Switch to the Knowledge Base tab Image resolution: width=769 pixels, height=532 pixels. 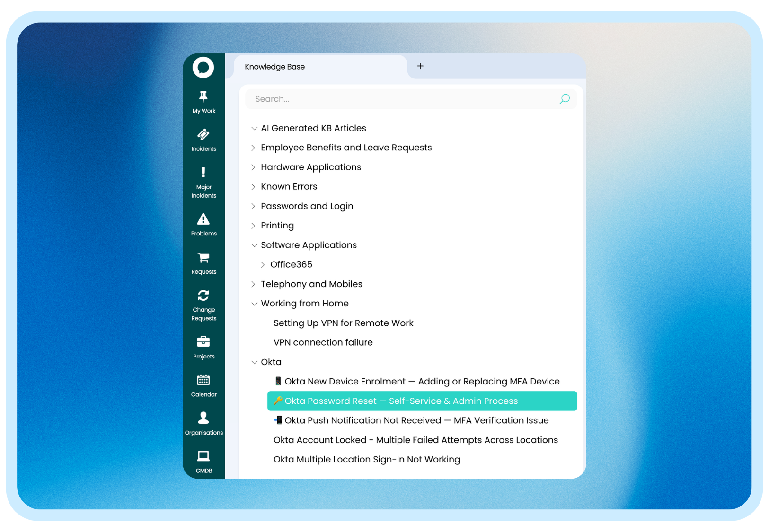click(275, 67)
